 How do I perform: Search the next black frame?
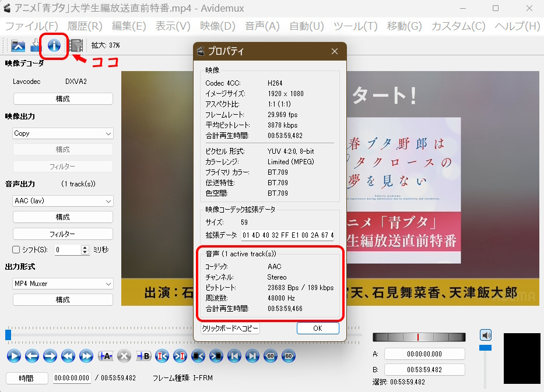[x=216, y=356]
